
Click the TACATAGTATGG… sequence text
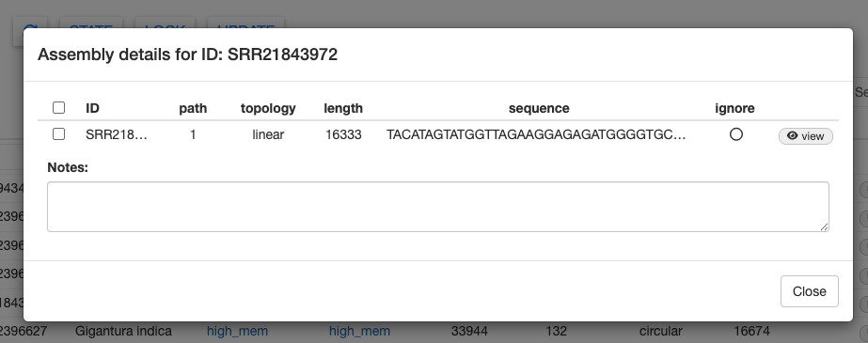click(536, 134)
